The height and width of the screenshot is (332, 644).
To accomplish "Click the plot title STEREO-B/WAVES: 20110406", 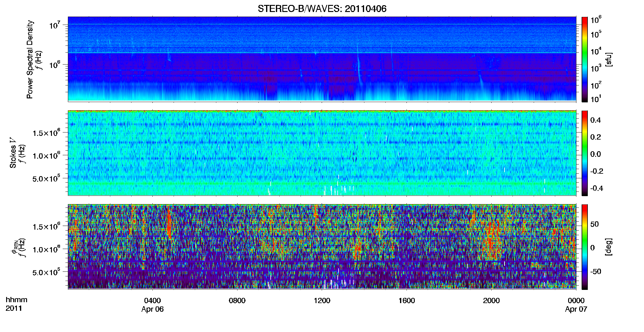I will [322, 9].
